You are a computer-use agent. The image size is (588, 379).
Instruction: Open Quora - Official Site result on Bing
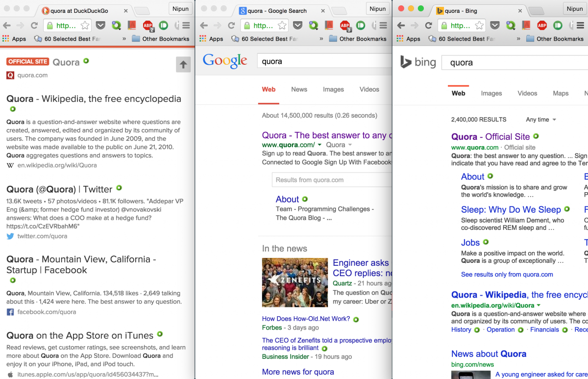[x=490, y=137]
